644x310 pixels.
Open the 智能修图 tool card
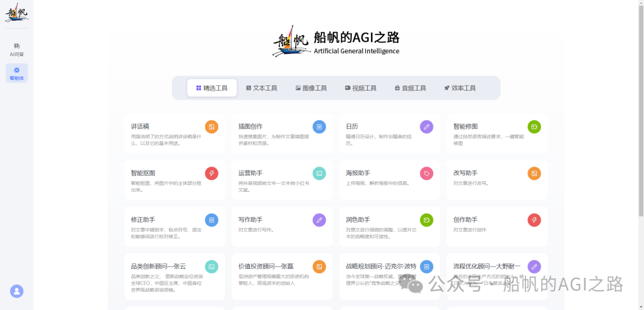(x=497, y=134)
